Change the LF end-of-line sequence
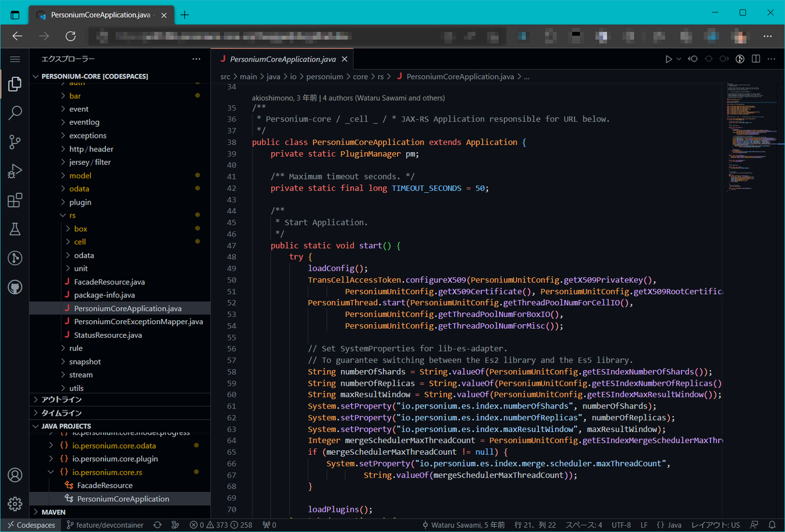The height and width of the screenshot is (532, 785). 644,525
